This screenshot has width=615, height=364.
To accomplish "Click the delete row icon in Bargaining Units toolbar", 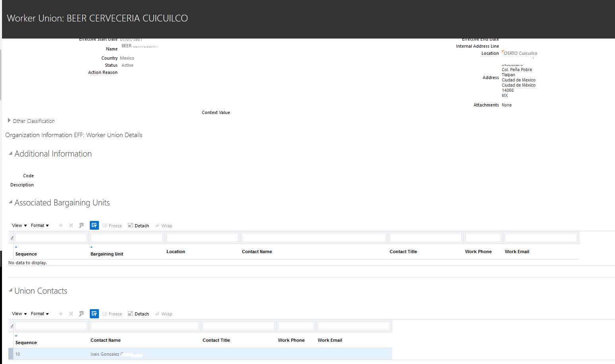I will click(x=71, y=225).
